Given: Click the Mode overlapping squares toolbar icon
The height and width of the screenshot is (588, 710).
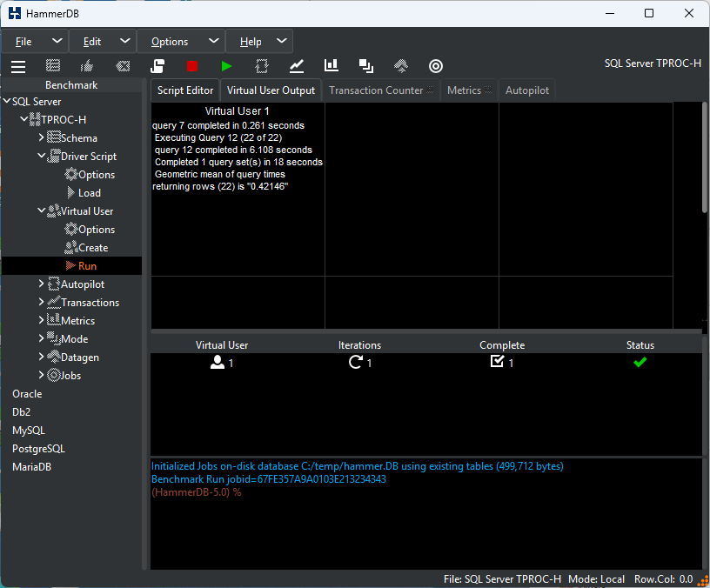Looking at the screenshot, I should tap(365, 66).
